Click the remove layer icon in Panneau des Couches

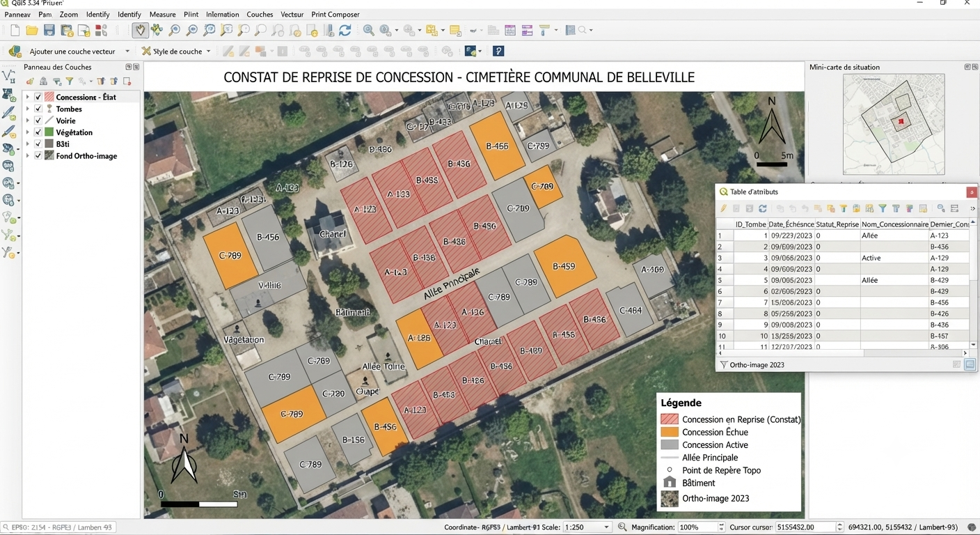[127, 82]
